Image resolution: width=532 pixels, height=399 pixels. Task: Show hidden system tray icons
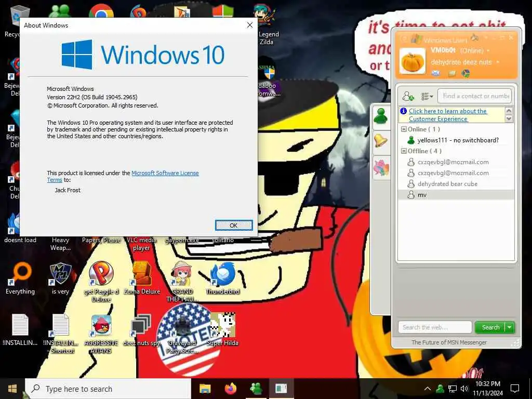[428, 389]
